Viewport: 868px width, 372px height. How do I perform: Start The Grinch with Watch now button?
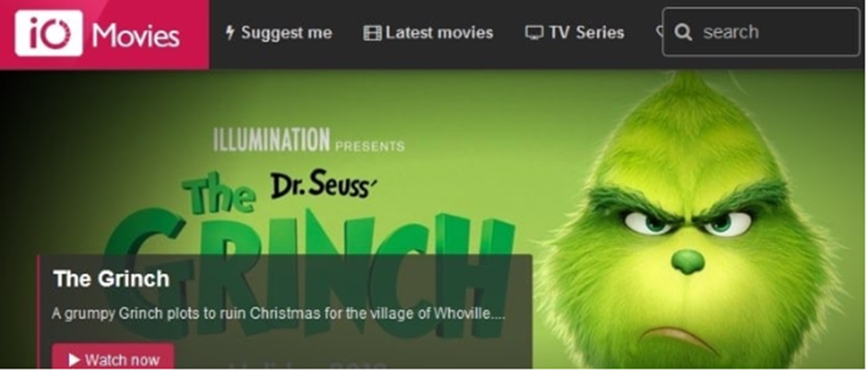113,357
